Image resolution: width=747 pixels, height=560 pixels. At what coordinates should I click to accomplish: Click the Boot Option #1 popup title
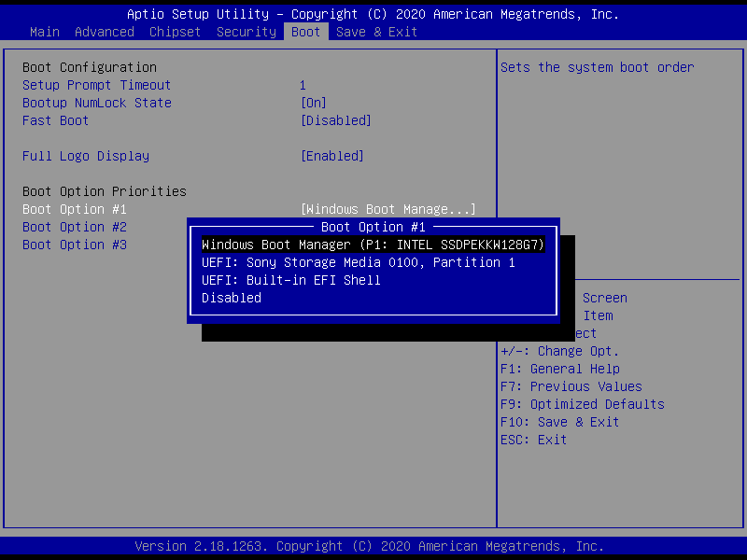(x=373, y=227)
